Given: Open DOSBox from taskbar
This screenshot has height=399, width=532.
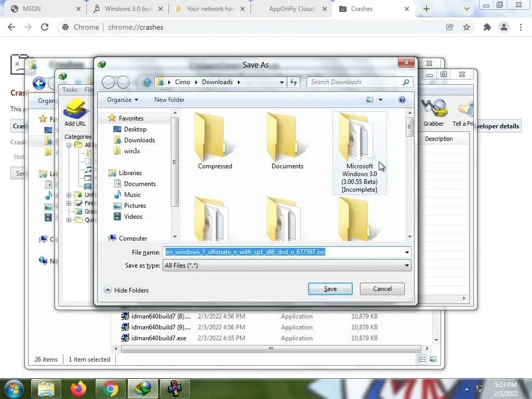Looking at the screenshot, I should [175, 389].
